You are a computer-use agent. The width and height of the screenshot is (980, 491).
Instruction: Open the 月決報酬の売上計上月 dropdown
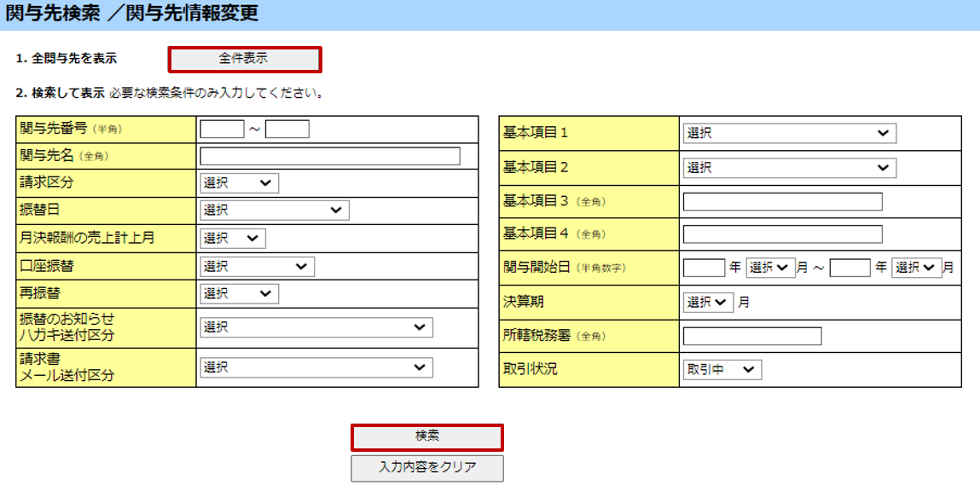tap(233, 239)
